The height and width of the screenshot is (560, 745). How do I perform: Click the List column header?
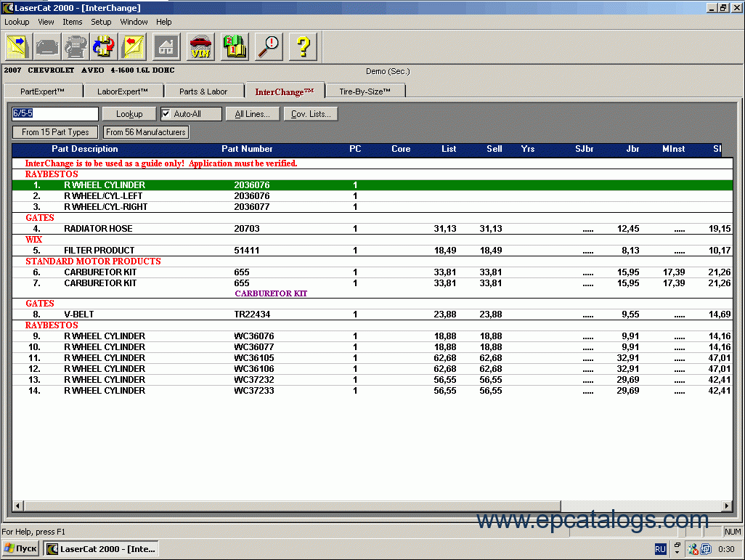click(x=449, y=149)
